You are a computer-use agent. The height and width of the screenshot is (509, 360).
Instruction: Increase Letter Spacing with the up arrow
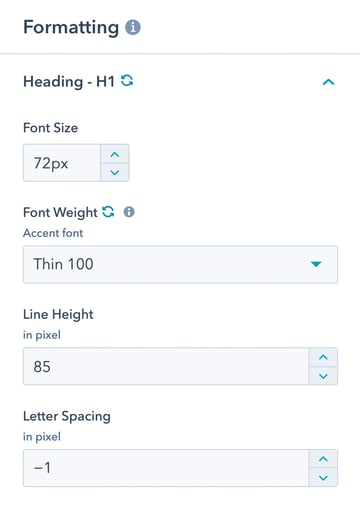(323, 459)
